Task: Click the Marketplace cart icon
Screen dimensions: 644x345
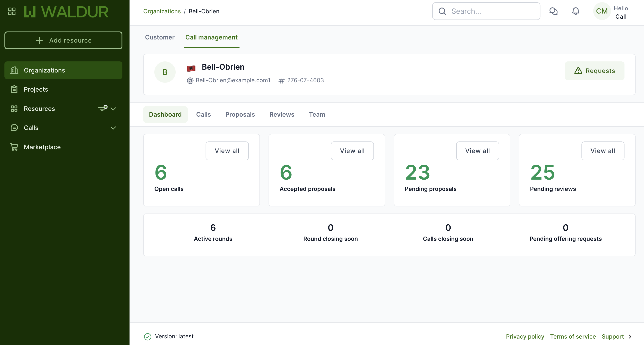Action: pyautogui.click(x=14, y=147)
